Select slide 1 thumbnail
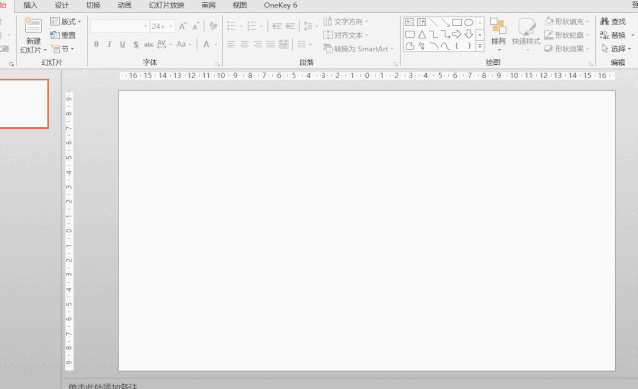This screenshot has height=389, width=638. pyautogui.click(x=24, y=104)
